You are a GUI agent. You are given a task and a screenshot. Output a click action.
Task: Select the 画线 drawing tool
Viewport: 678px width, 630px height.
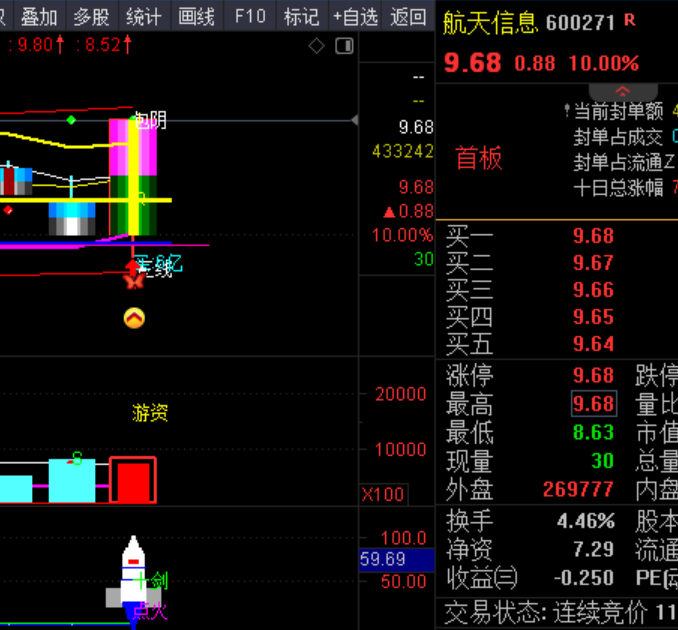(x=197, y=17)
